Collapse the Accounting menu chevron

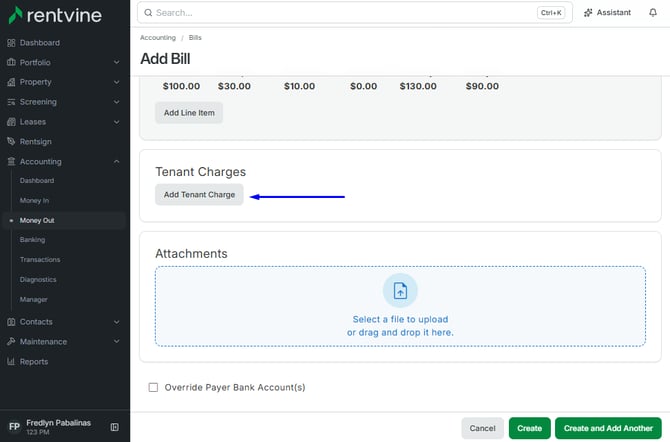[116, 162]
